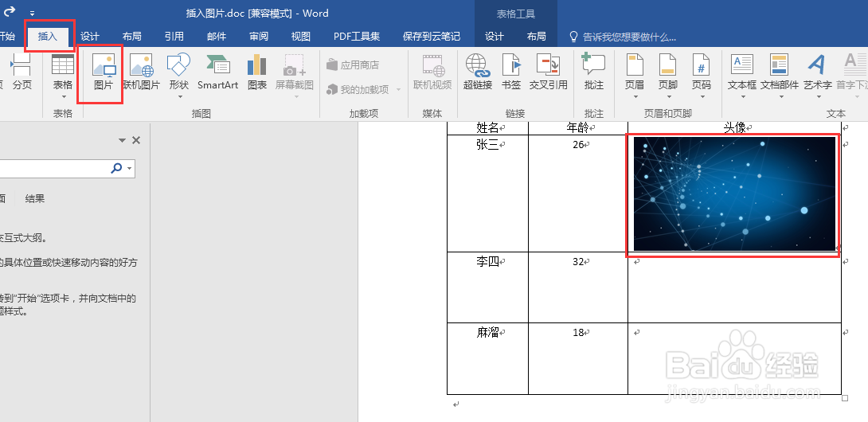Image resolution: width=868 pixels, height=422 pixels.
Task: Insert an online picture with 联机图片
Action: pos(141,72)
